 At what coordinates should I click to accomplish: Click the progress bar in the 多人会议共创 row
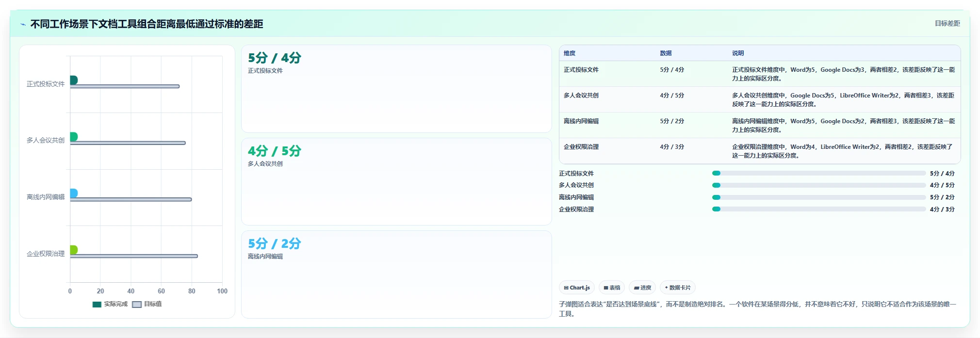(819, 185)
